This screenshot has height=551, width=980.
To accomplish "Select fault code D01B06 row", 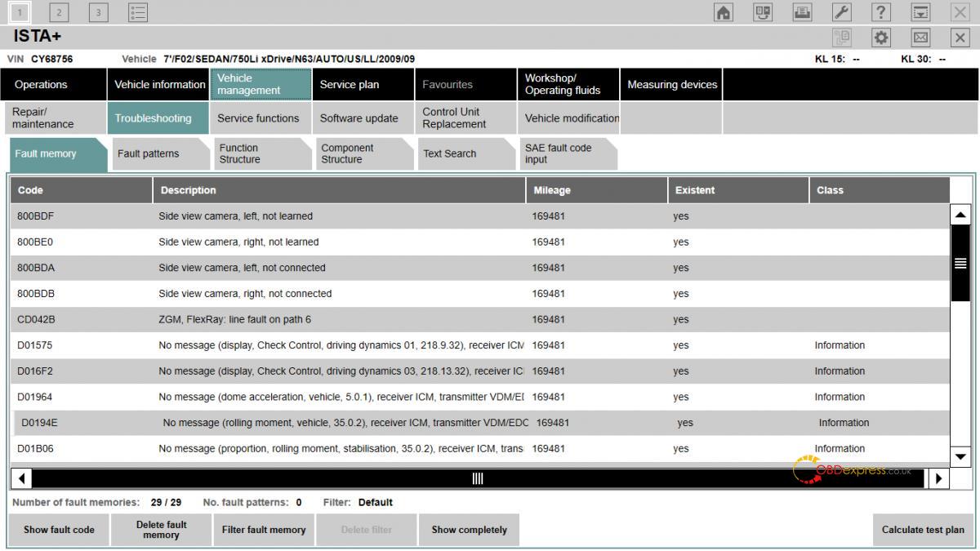I will pyautogui.click(x=480, y=449).
